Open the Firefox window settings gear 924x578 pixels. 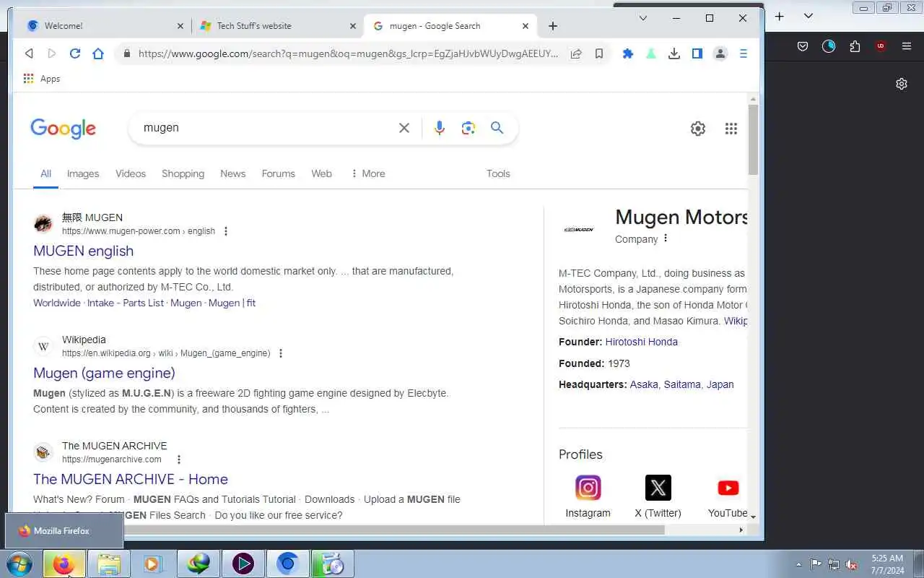click(x=902, y=84)
